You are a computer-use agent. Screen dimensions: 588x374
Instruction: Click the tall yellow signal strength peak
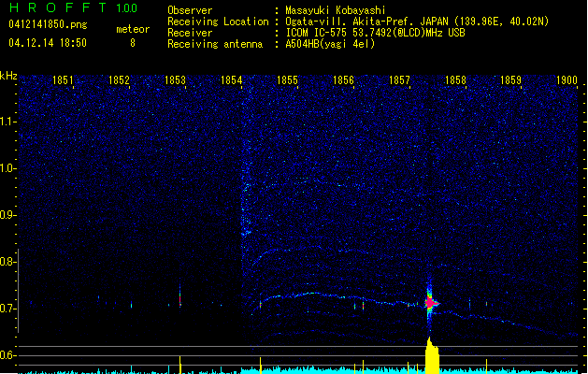coord(432,355)
